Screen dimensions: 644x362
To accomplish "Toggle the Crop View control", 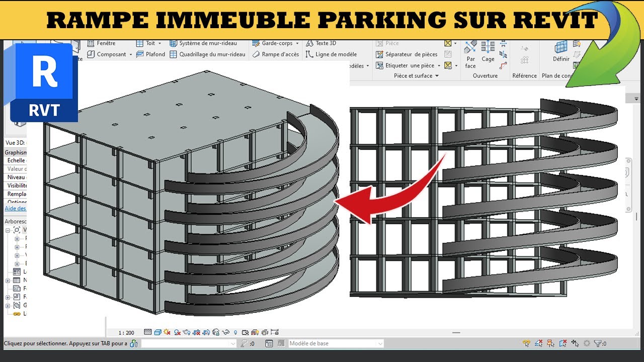I will coord(196,332).
